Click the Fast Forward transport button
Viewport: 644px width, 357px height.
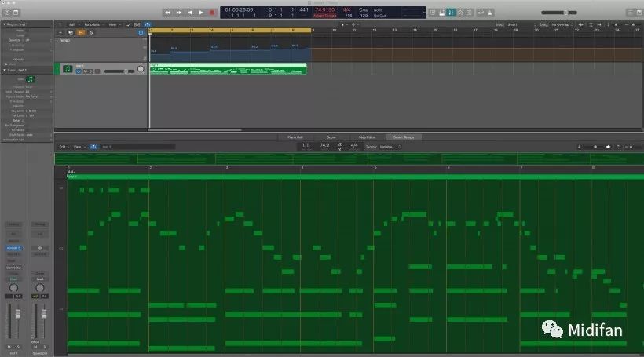(178, 13)
